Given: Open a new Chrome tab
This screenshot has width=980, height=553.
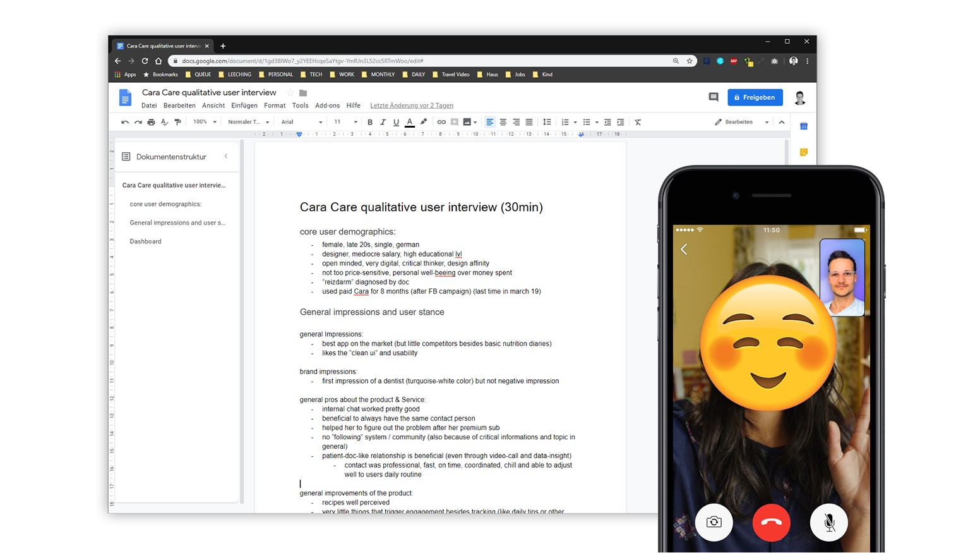Looking at the screenshot, I should (223, 46).
